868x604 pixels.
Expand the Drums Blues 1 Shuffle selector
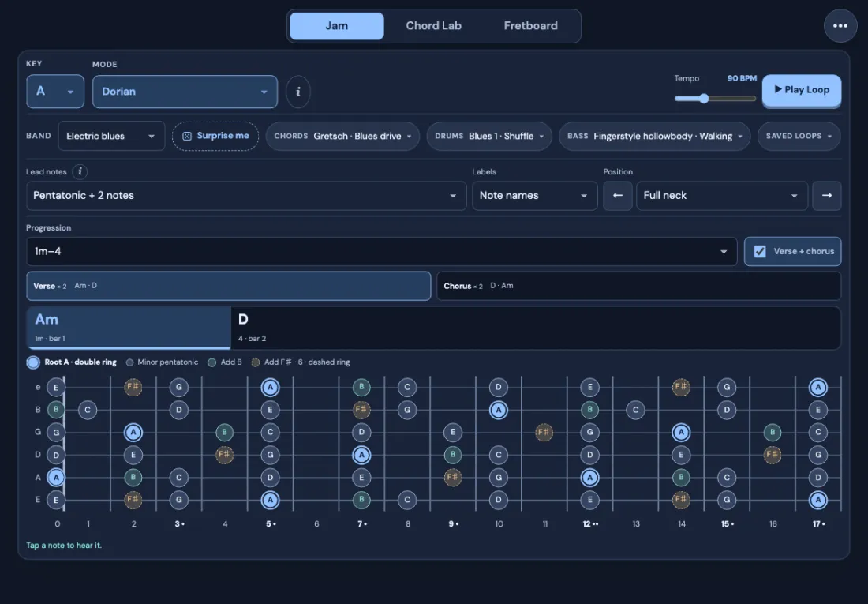[x=489, y=137]
